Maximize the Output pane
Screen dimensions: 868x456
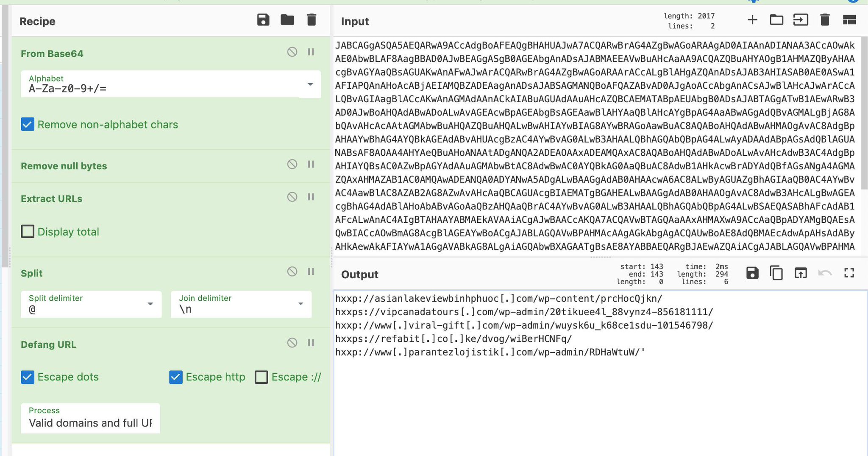pyautogui.click(x=849, y=273)
